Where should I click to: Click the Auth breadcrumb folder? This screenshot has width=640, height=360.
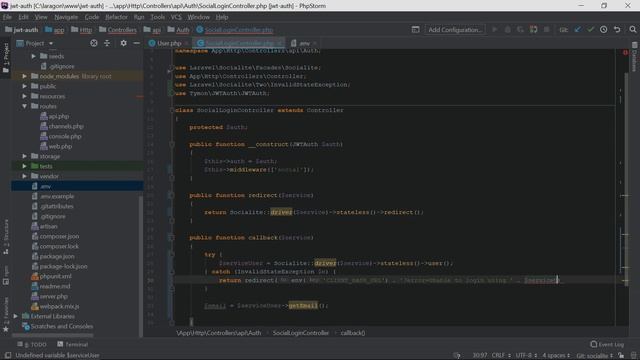(x=178, y=30)
